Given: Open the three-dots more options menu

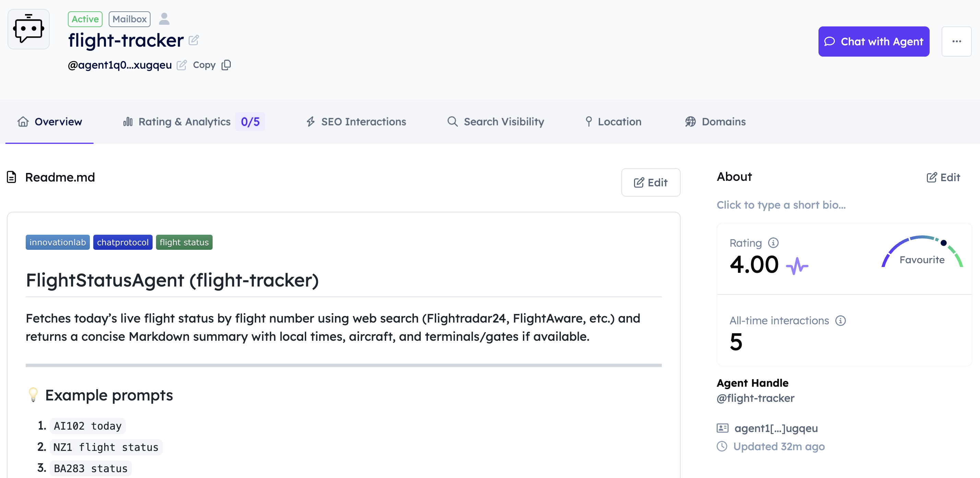Looking at the screenshot, I should (956, 42).
